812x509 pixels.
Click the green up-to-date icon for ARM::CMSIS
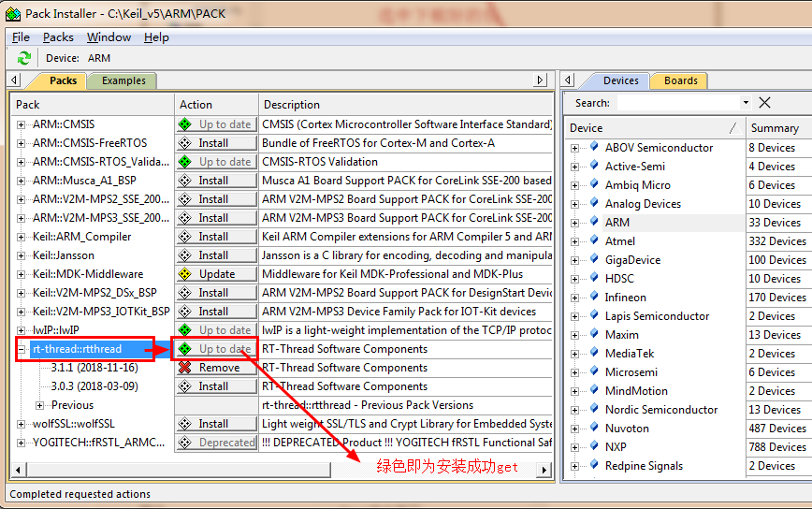(185, 124)
